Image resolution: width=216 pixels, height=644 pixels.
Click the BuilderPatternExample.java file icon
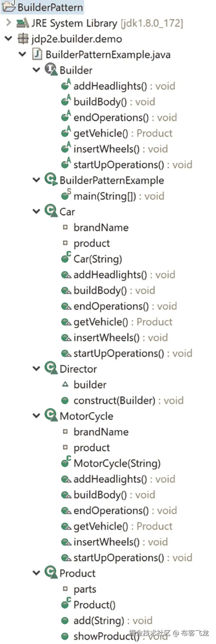point(36,55)
